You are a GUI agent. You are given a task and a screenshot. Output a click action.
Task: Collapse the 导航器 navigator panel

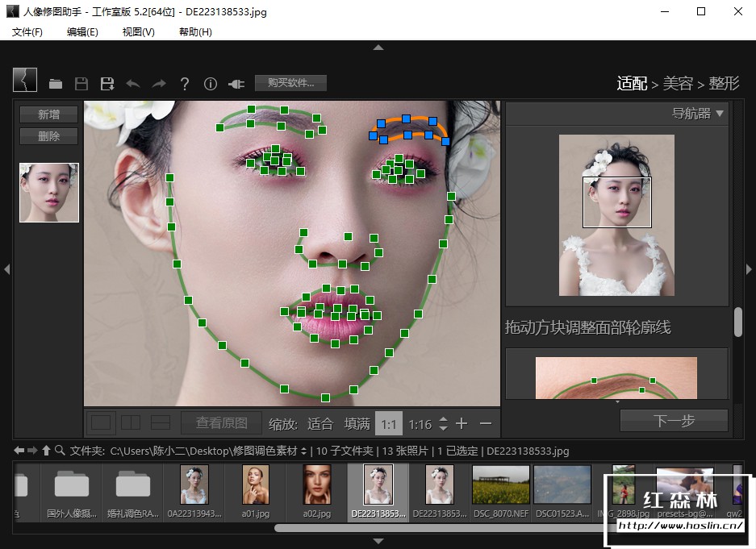pos(720,114)
